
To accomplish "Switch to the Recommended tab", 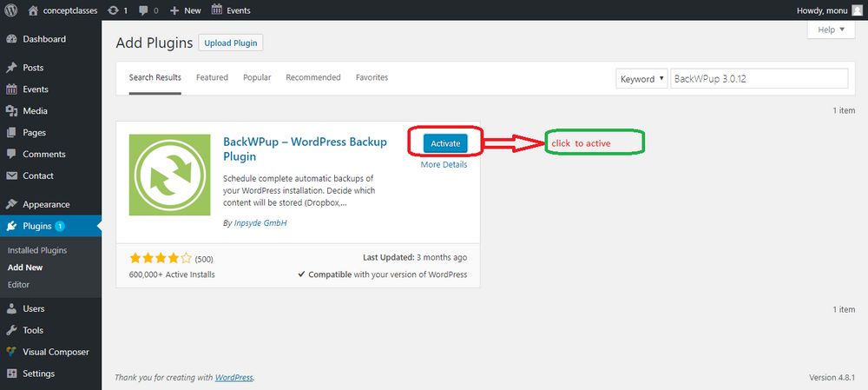I will tap(313, 77).
